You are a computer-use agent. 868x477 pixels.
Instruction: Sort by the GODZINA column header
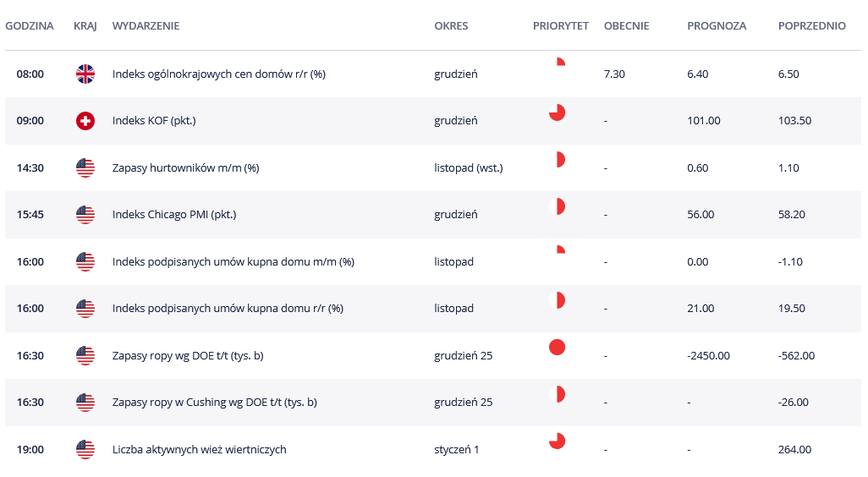pos(30,25)
